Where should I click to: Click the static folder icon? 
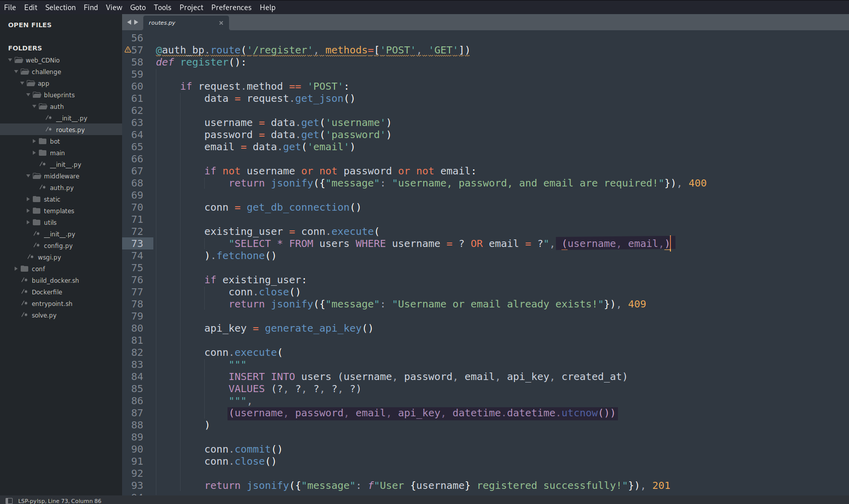tap(37, 199)
